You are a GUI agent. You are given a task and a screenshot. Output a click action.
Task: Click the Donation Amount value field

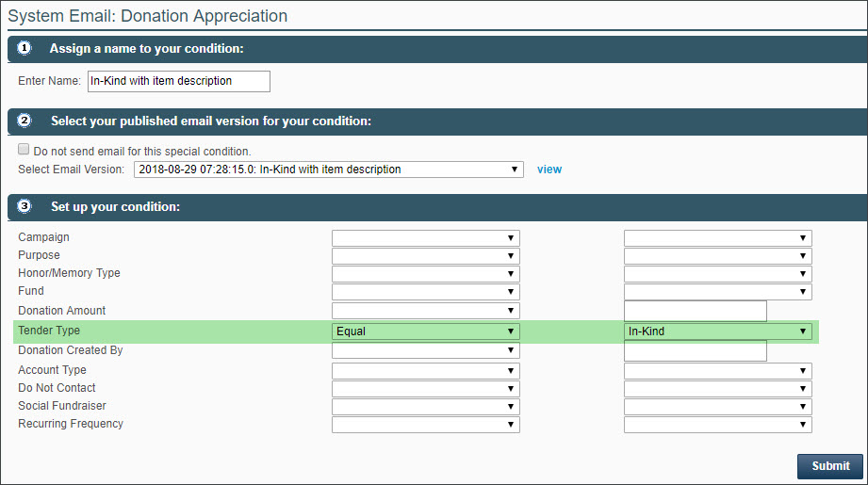(x=696, y=311)
